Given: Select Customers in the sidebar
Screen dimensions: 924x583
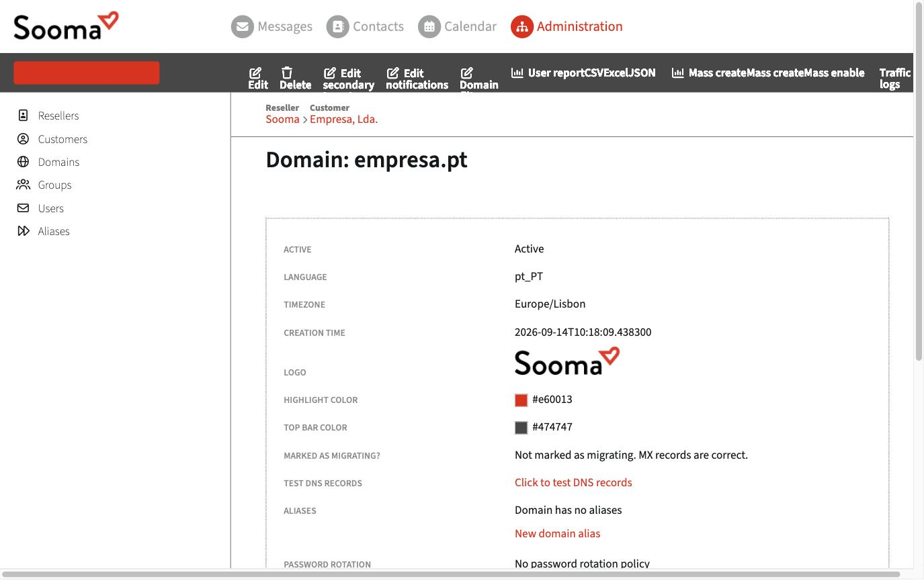Looking at the screenshot, I should point(62,139).
